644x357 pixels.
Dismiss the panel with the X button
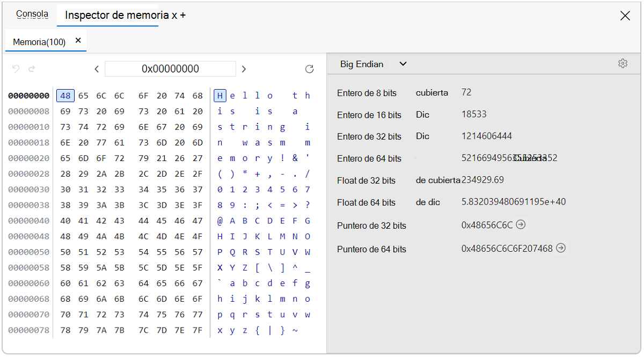coord(625,16)
